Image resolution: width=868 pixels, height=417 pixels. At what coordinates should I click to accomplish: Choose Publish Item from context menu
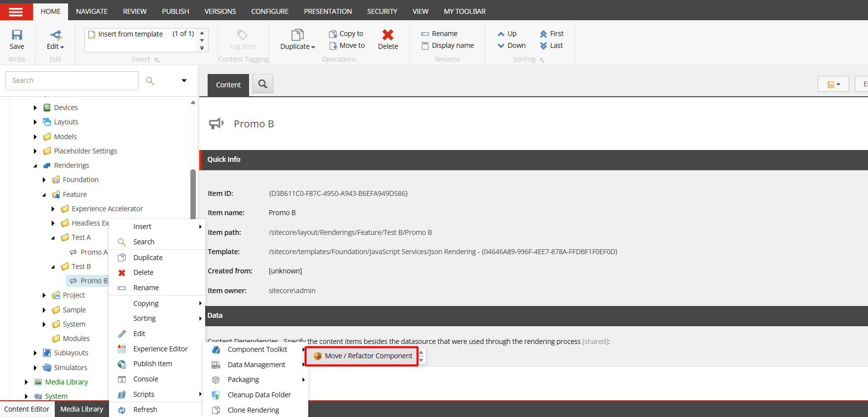pos(152,364)
